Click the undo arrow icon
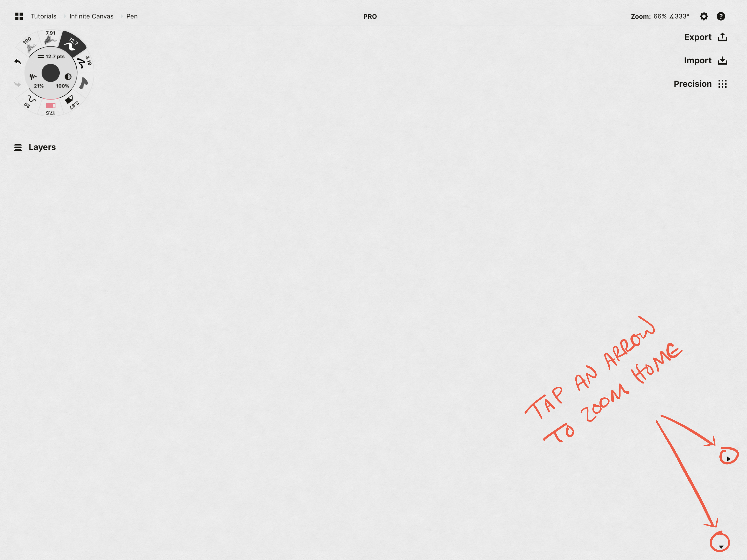Image resolution: width=747 pixels, height=560 pixels. tap(17, 62)
